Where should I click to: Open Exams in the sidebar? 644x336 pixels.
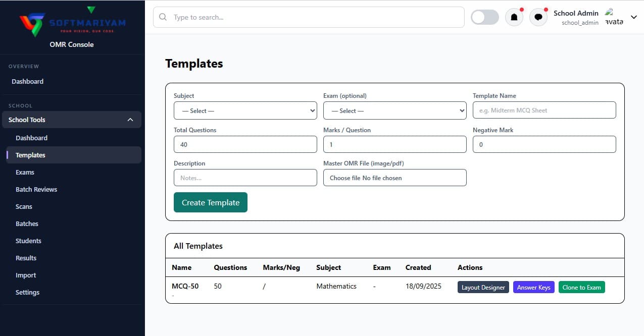pyautogui.click(x=25, y=172)
